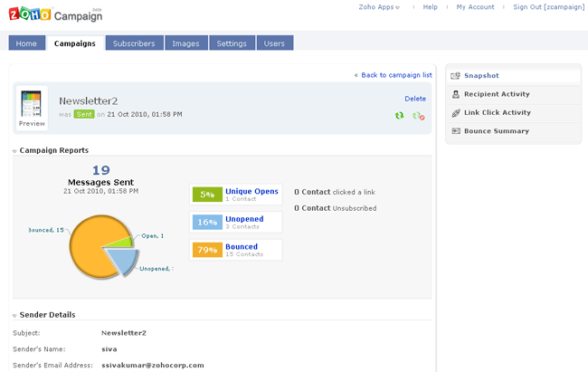Sign out of the zcampaign account

546,7
